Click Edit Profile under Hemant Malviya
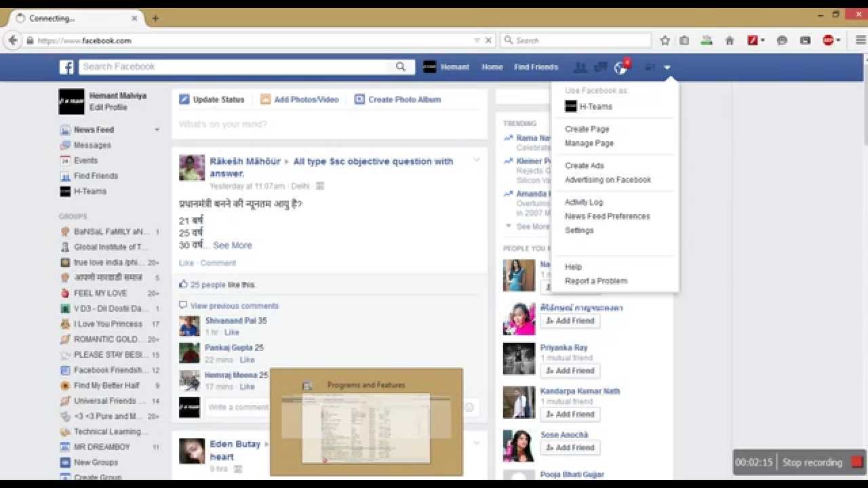 pyautogui.click(x=108, y=107)
